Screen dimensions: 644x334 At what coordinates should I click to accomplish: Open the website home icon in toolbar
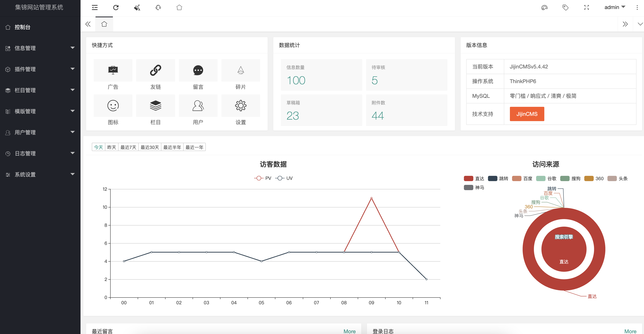tap(179, 8)
